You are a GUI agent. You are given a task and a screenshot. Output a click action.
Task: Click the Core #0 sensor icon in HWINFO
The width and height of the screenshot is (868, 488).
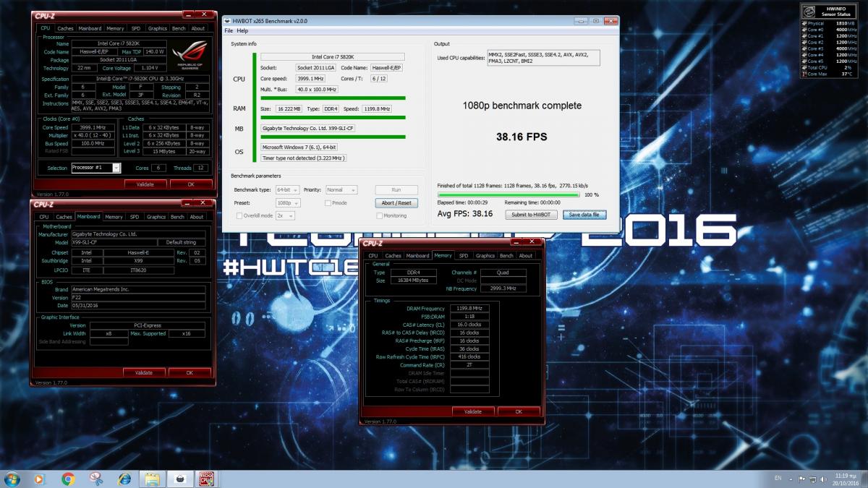pos(804,30)
